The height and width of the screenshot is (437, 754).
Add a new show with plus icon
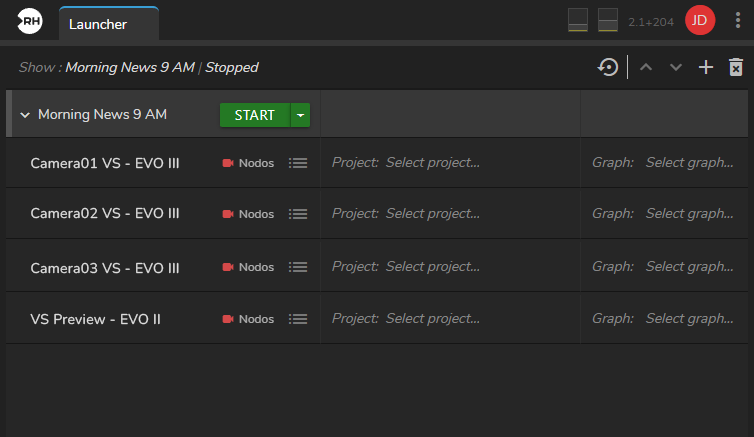click(706, 67)
